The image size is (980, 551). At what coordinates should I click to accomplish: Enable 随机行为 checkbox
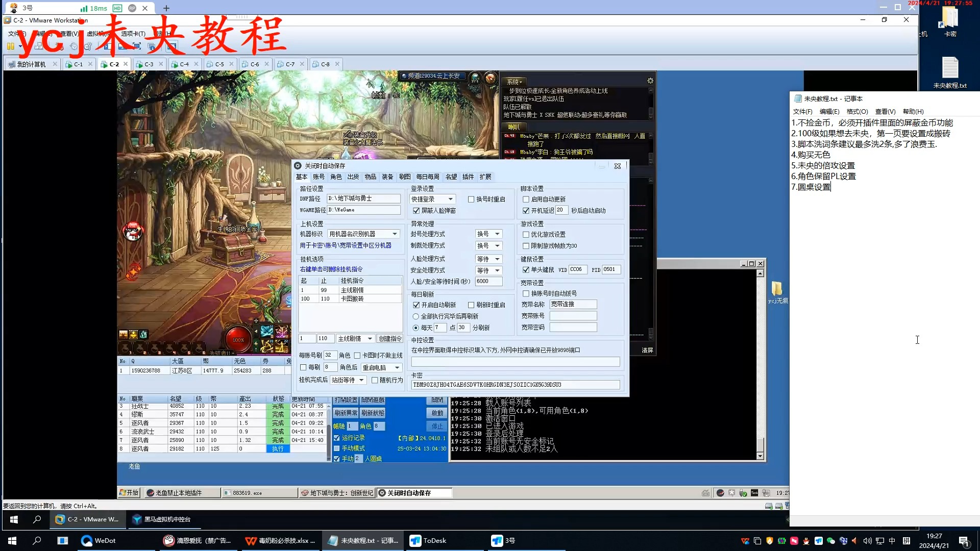[375, 380]
